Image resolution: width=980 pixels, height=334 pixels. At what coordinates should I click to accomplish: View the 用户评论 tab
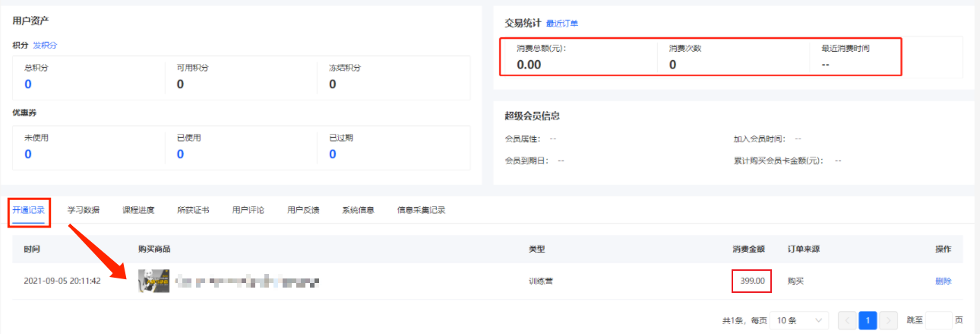[x=248, y=210]
